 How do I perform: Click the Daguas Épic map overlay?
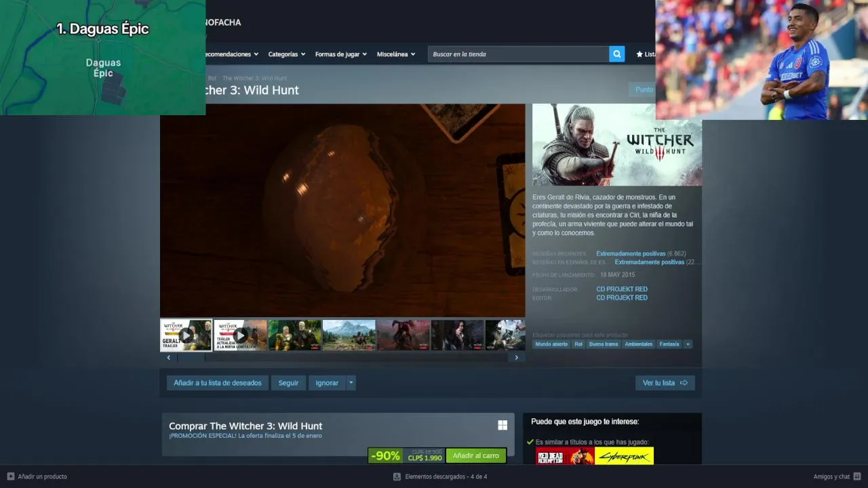click(102, 58)
